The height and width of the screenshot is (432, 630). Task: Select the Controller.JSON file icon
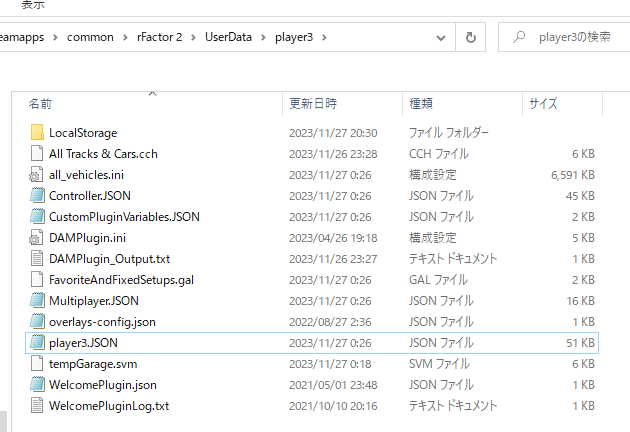(37, 196)
